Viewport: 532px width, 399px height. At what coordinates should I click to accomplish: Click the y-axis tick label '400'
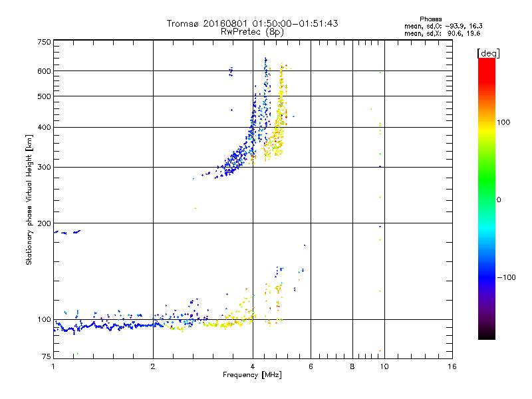(44, 128)
